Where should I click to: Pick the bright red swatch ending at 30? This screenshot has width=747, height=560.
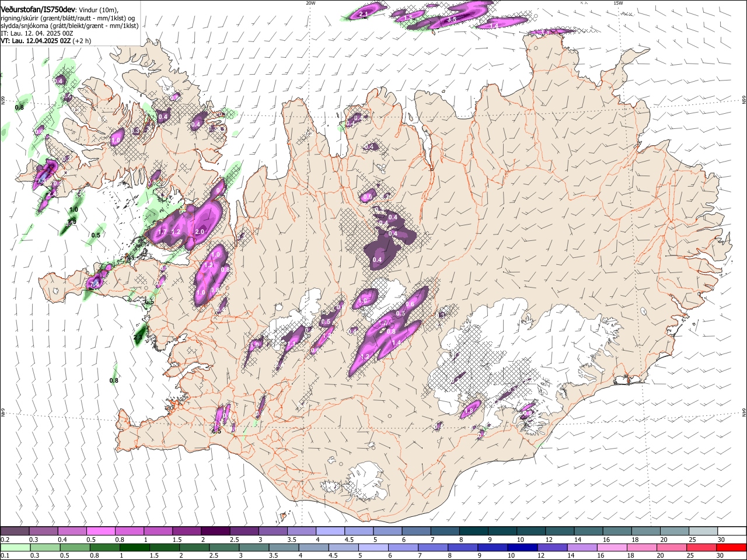(731, 547)
